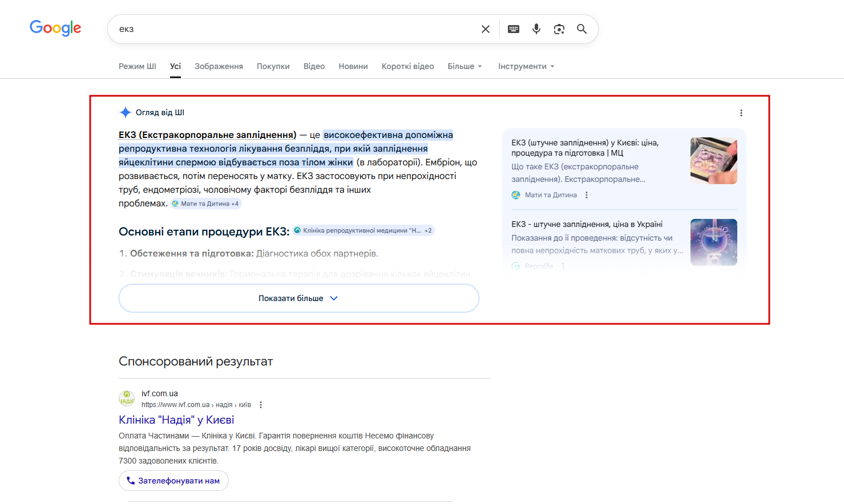The height and width of the screenshot is (504, 844).
Task: Open the on-screen keyboard icon
Action: pyautogui.click(x=514, y=29)
